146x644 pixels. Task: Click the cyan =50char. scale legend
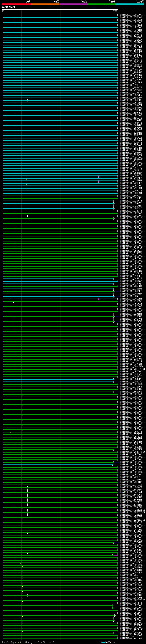coord(109,642)
